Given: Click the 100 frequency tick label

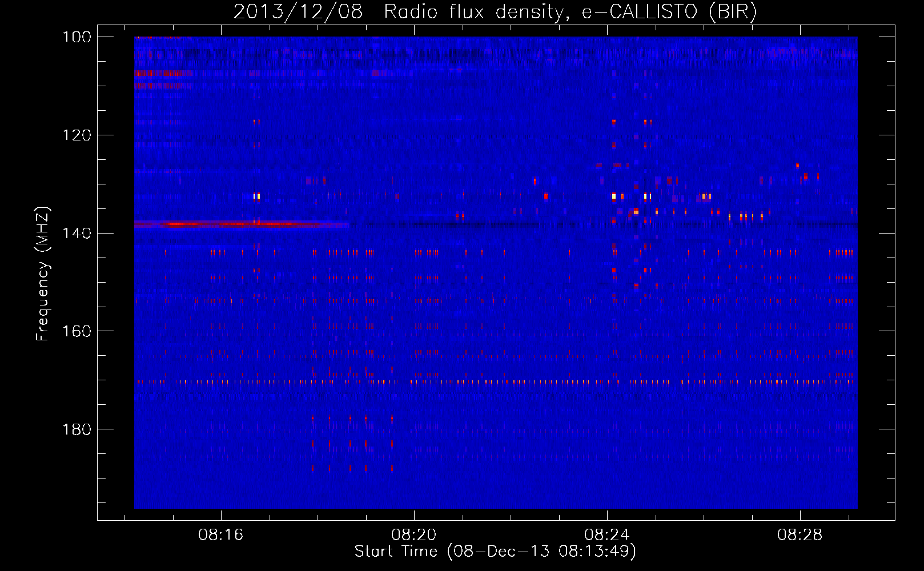Looking at the screenshot, I should pyautogui.click(x=76, y=37).
